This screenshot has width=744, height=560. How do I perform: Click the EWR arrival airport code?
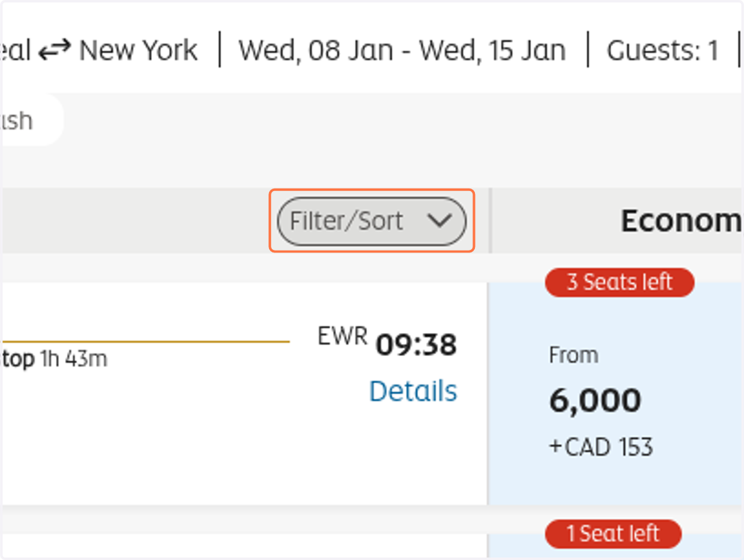343,336
